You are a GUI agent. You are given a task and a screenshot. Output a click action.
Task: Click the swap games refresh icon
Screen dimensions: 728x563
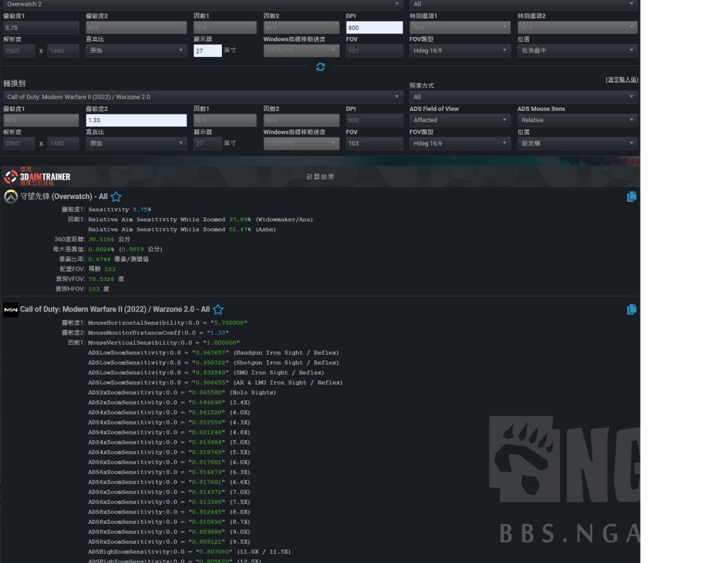tap(321, 67)
